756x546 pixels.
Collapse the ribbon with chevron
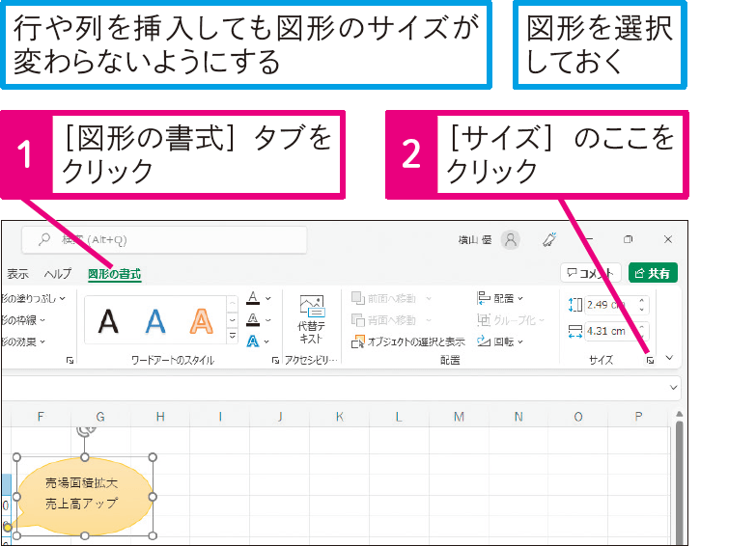[x=669, y=358]
